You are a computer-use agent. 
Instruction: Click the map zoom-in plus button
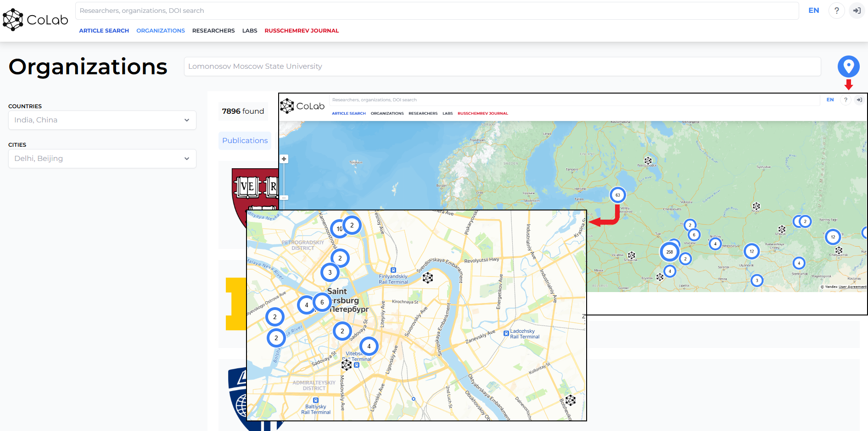(x=284, y=159)
